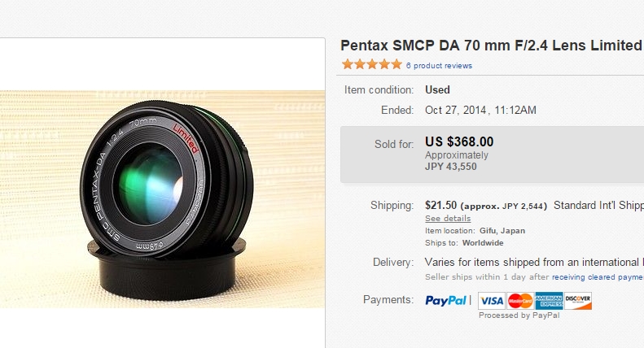Click the PayPal logo in Payments
644x348 pixels.
(445, 301)
